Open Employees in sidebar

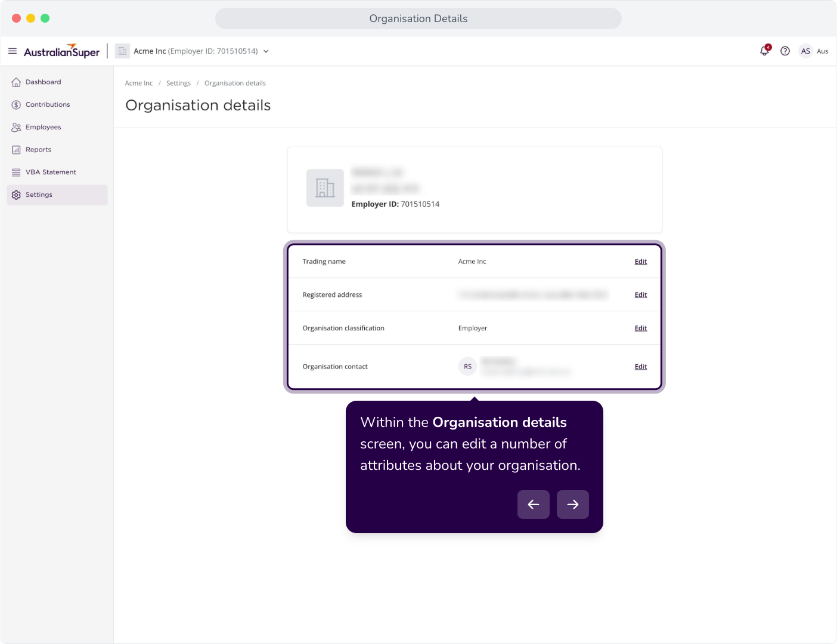[57, 127]
